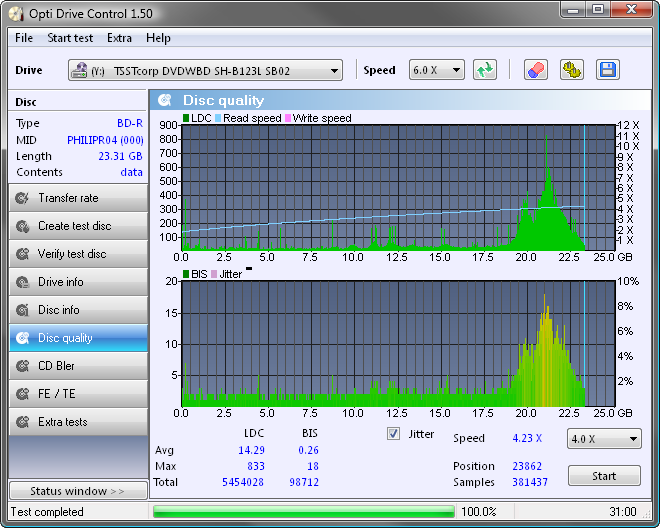The image size is (660, 528).
Task: Open the File menu
Action: [24, 38]
